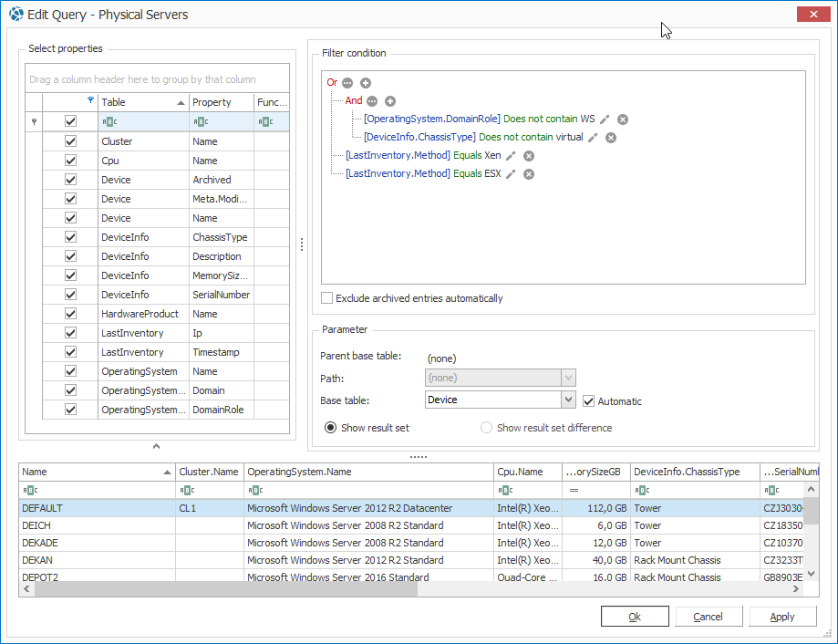Click the Edit Query application icon
Viewport: 838px width, 644px height.
(x=16, y=14)
